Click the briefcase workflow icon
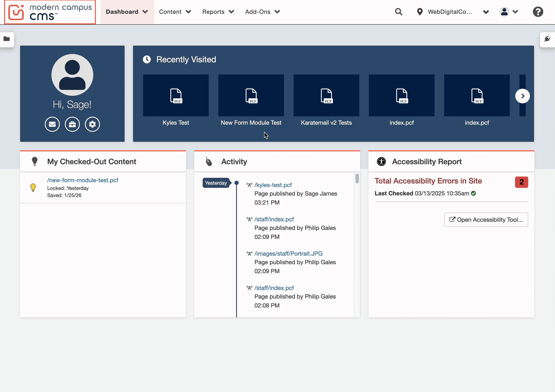 (x=72, y=124)
